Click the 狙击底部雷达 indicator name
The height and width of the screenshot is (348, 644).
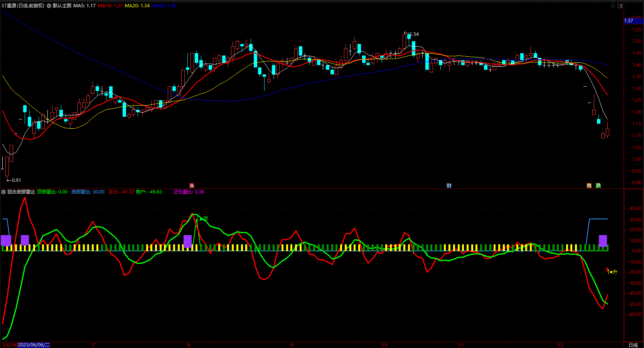[21, 192]
